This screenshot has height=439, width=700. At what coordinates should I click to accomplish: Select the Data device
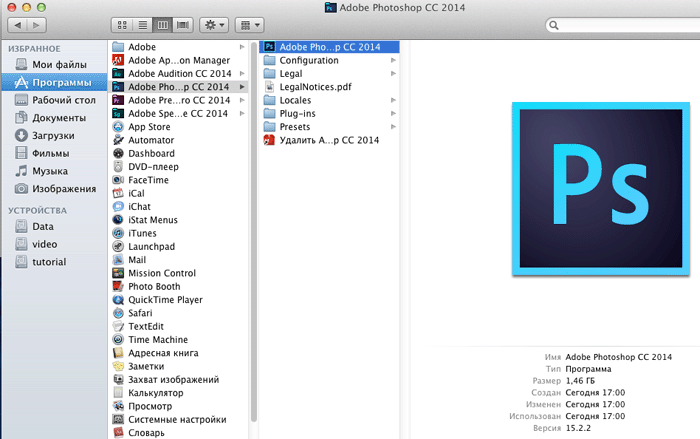pos(54,226)
